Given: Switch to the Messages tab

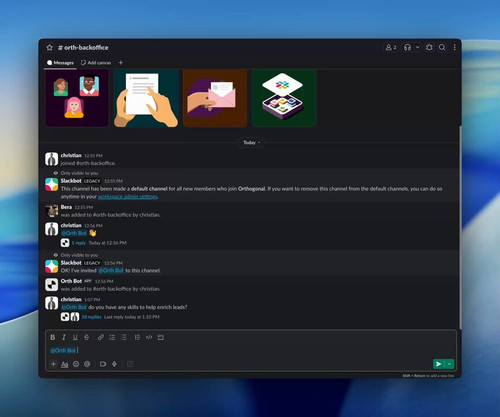Looking at the screenshot, I should click(x=60, y=63).
